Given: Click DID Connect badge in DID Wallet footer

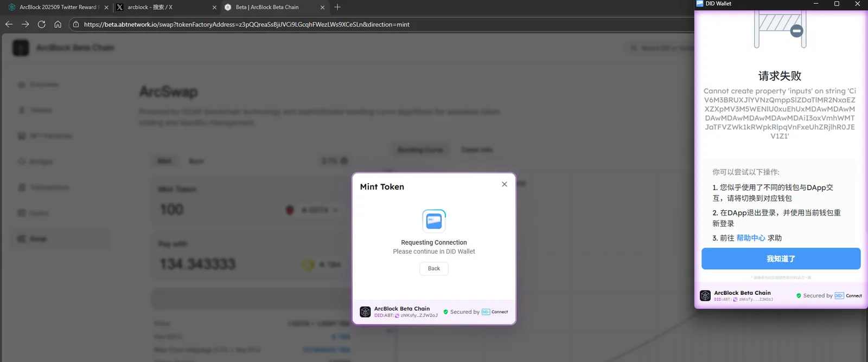Looking at the screenshot, I should (x=848, y=295).
